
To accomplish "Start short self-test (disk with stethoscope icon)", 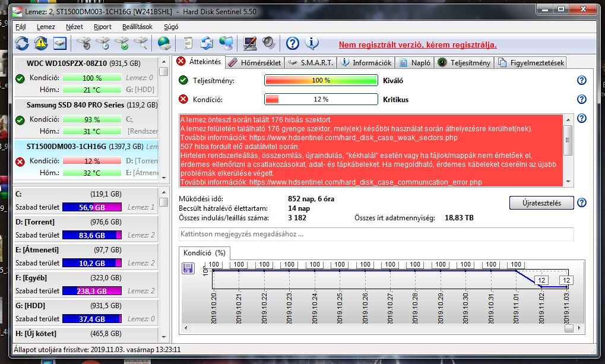I will [x=84, y=43].
